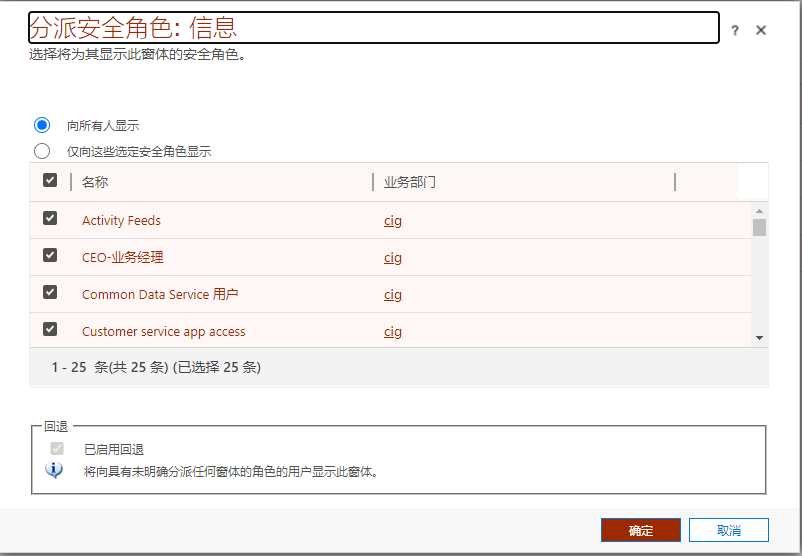Screen dimensions: 802x556
Task: Open Customer service app access link
Action: (164, 331)
